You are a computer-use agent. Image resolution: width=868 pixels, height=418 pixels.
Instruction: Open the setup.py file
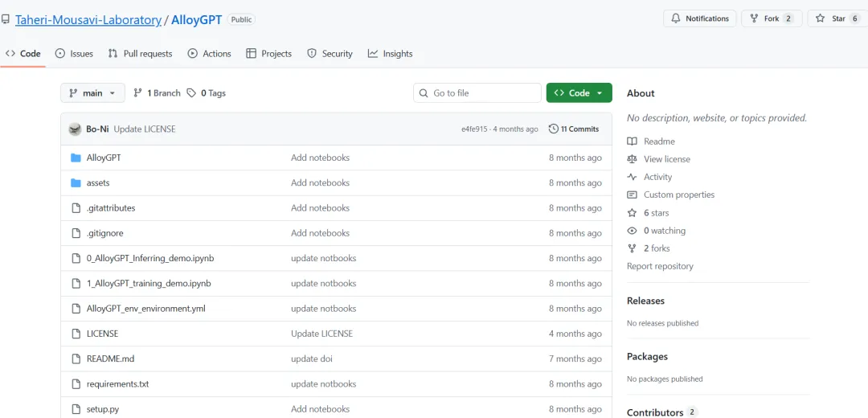pos(103,409)
